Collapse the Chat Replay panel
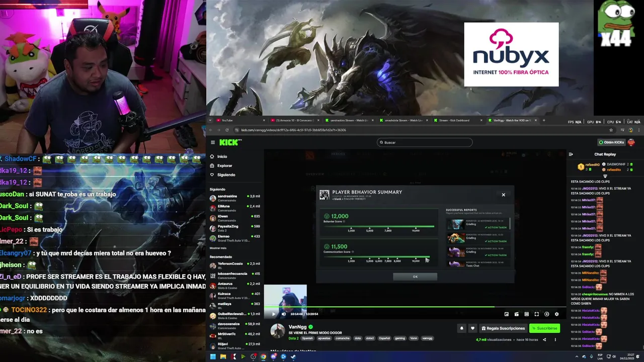The height and width of the screenshot is (362, 644). tap(571, 154)
